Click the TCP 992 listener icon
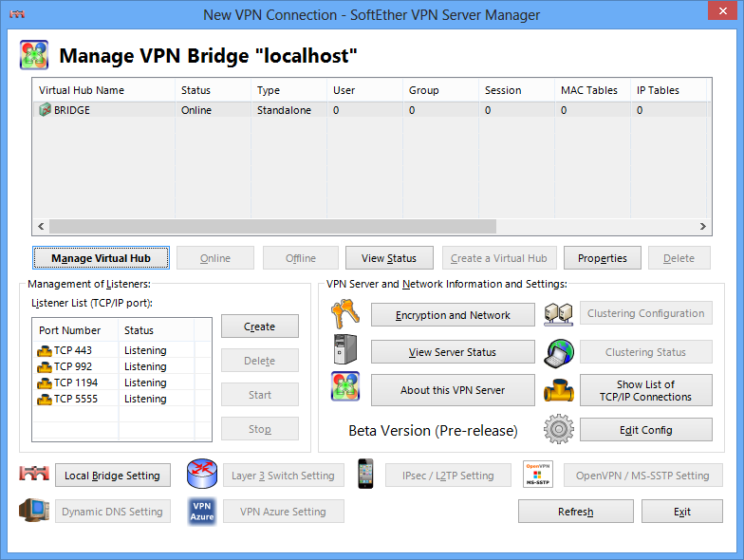 (x=44, y=366)
